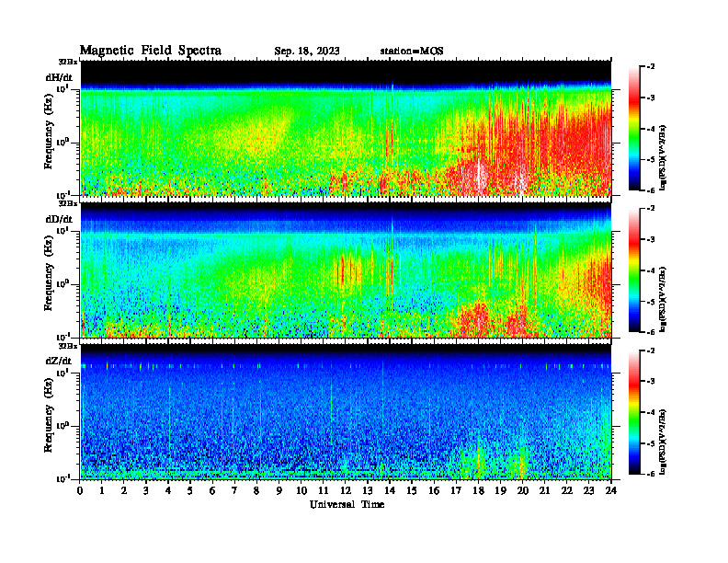Click the dH/dt panel color scale bar
Viewport: 728px width, 563px height.
(x=633, y=129)
